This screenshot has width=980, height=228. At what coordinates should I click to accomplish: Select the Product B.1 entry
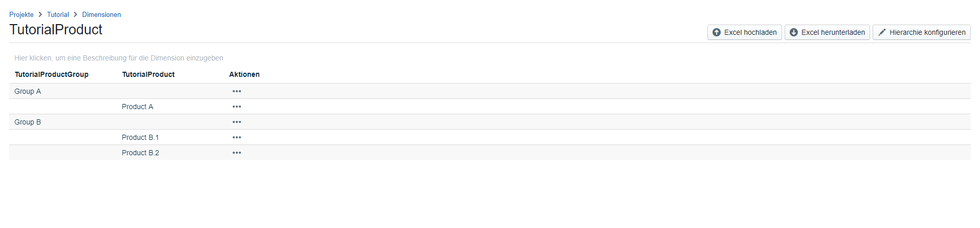(140, 137)
